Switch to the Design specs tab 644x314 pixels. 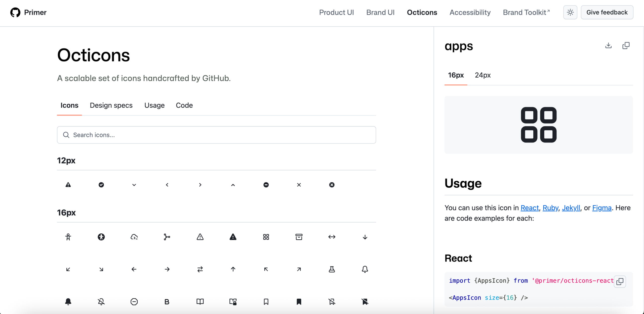pyautogui.click(x=111, y=105)
